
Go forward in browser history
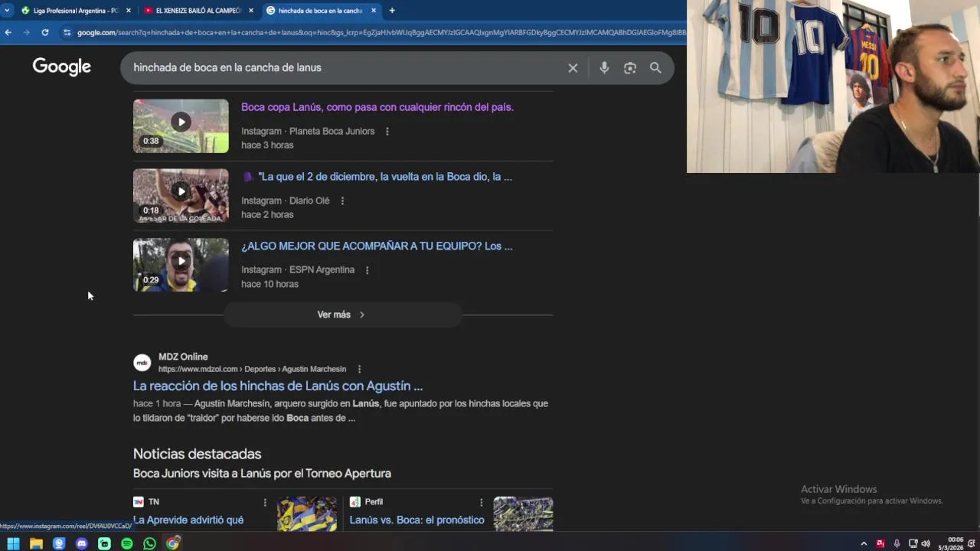coord(27,32)
